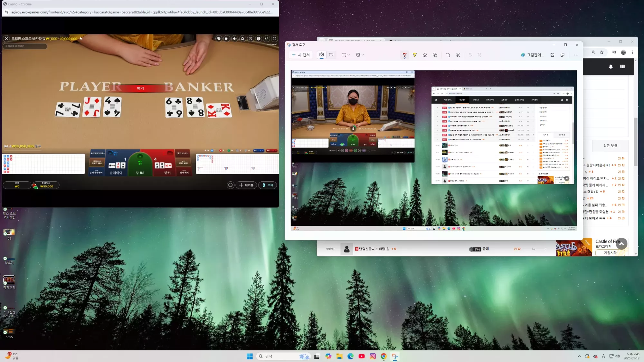Mute the casino game sound
This screenshot has height=362, width=644.
tap(235, 39)
